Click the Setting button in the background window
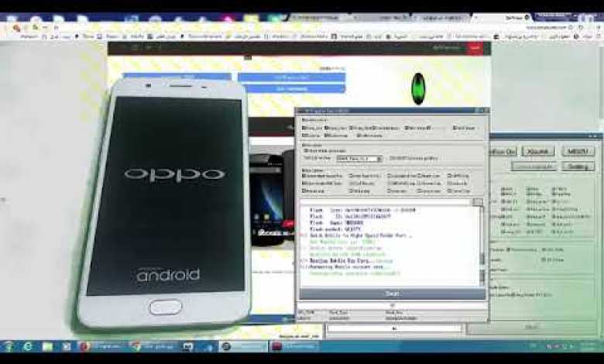The width and height of the screenshot is (604, 364). click(578, 167)
